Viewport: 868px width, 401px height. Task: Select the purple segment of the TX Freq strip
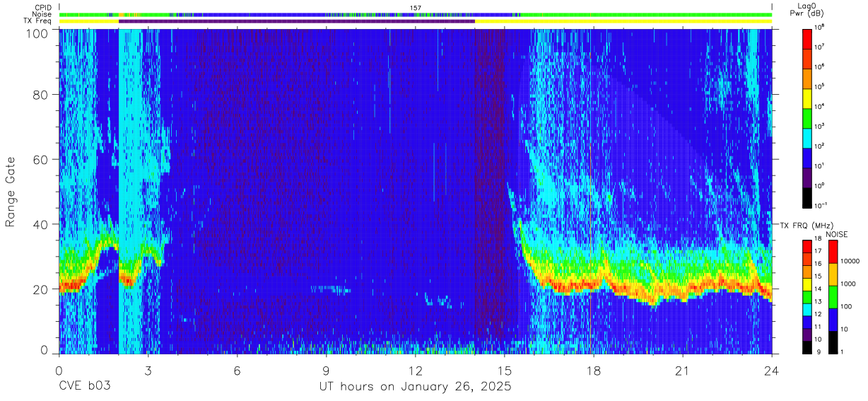(x=297, y=21)
